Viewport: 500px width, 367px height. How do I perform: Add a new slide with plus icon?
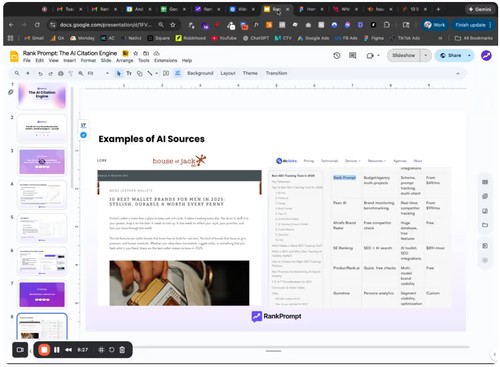point(28,73)
